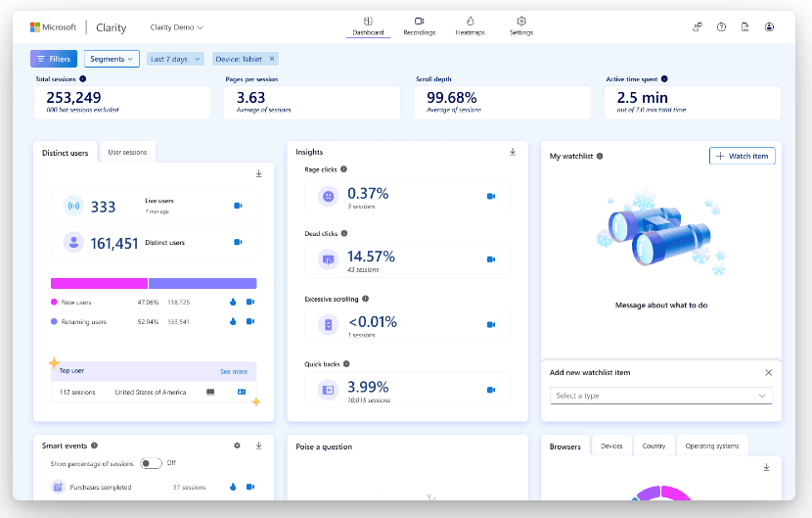The width and height of the screenshot is (812, 518).
Task: Open the Settings tab
Action: [x=521, y=26]
